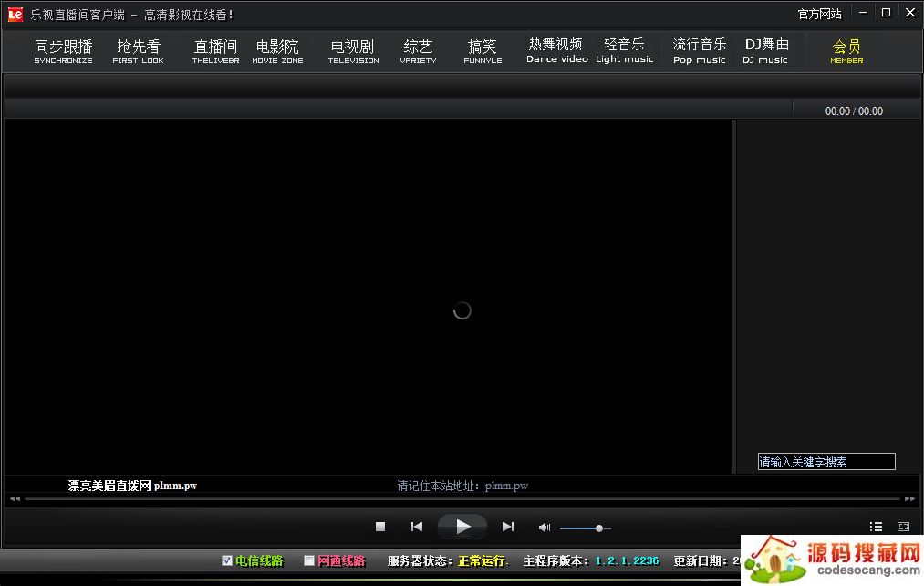Click the Stop playback icon

point(380,527)
